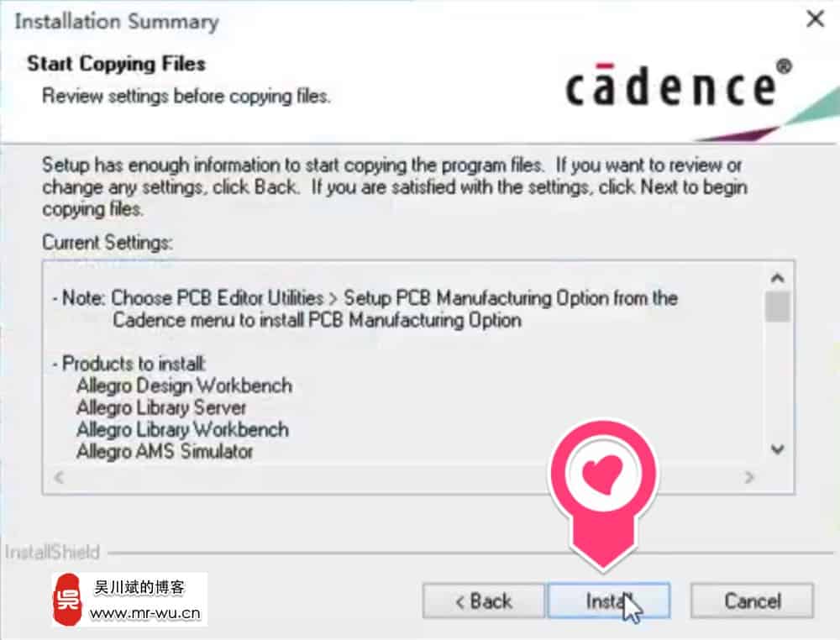Screen dimensions: 840x640
Task: Click the vertical scrollbar thumb in Current Settings
Action: (x=777, y=307)
